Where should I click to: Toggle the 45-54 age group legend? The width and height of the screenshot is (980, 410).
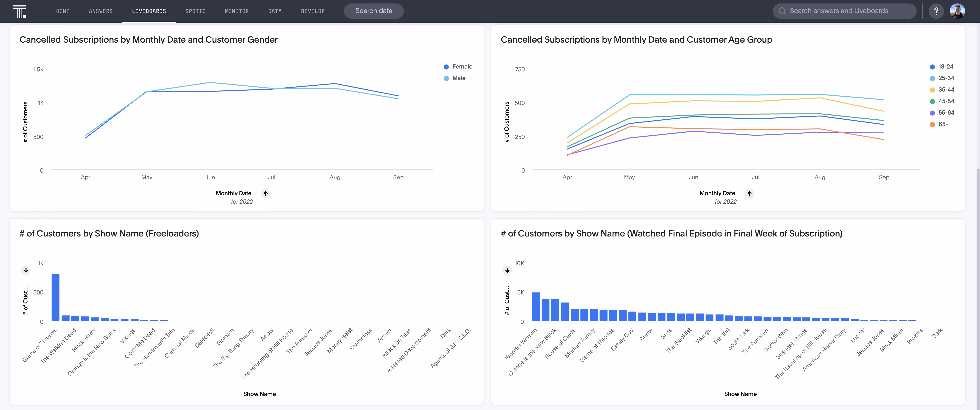pos(942,101)
